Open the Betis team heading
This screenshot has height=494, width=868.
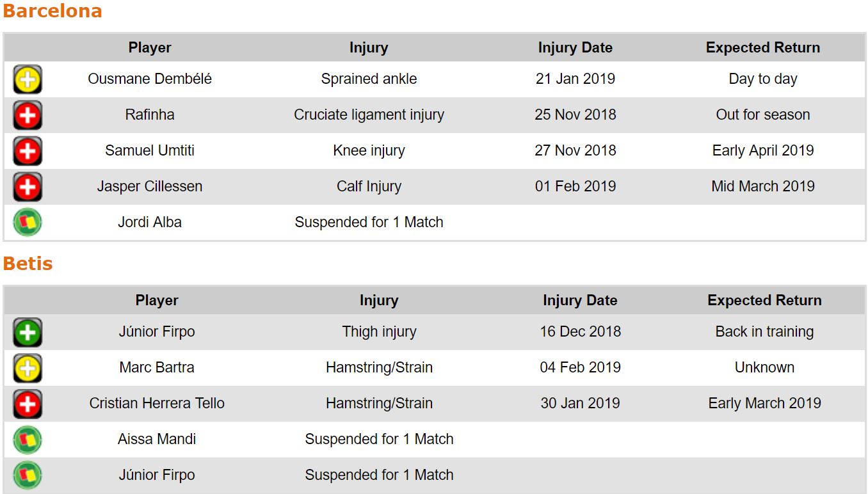tap(28, 264)
